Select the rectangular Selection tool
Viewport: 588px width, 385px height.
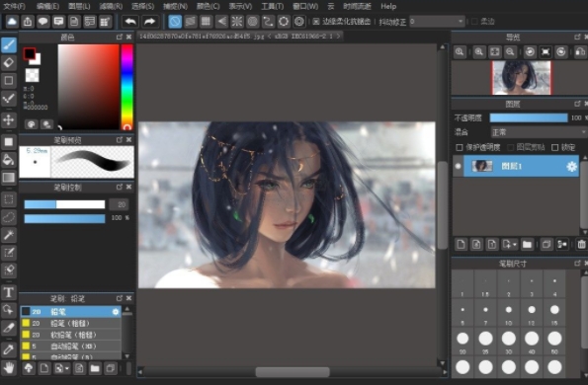click(9, 199)
